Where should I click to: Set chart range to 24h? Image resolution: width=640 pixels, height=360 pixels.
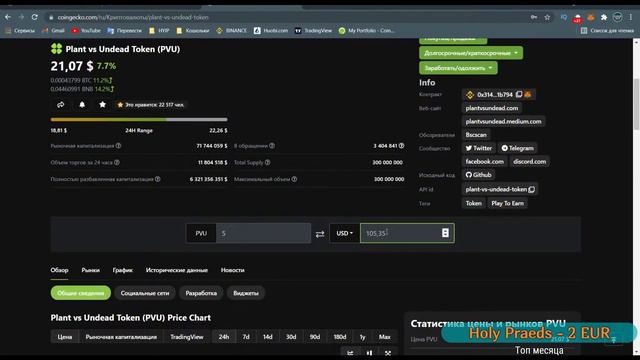[224, 337]
